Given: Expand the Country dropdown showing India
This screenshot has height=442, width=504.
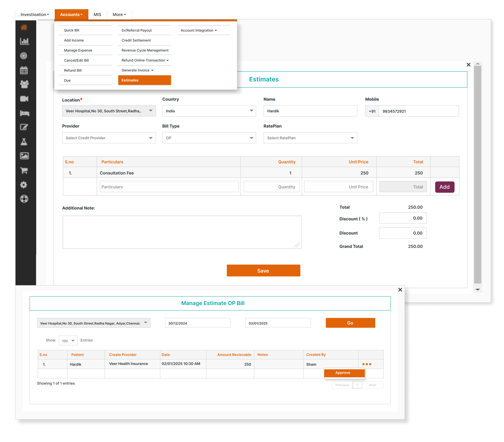Looking at the screenshot, I should coord(209,111).
